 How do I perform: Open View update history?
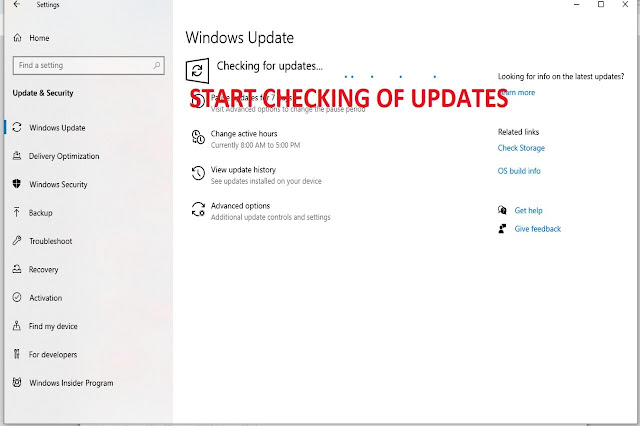coord(243,169)
